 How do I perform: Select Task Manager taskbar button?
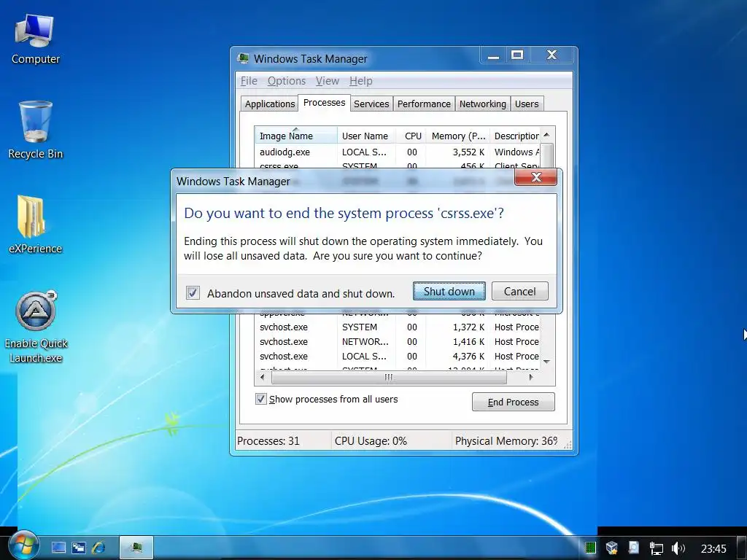pyautogui.click(x=136, y=548)
